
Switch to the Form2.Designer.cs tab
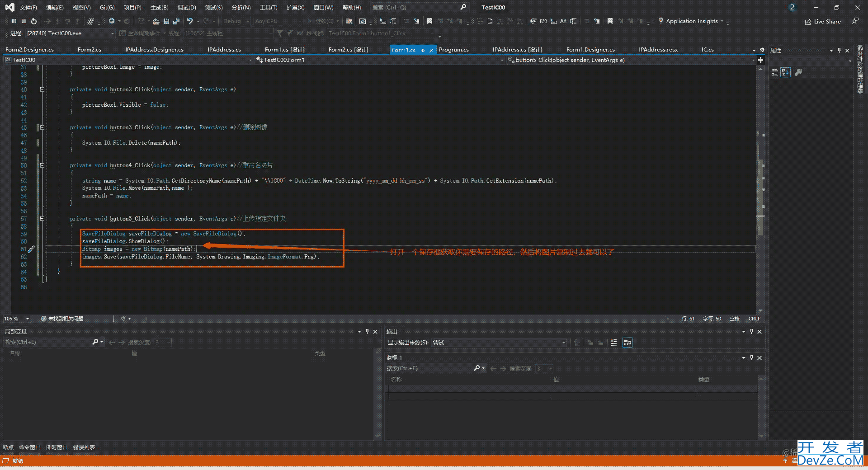[x=29, y=50]
